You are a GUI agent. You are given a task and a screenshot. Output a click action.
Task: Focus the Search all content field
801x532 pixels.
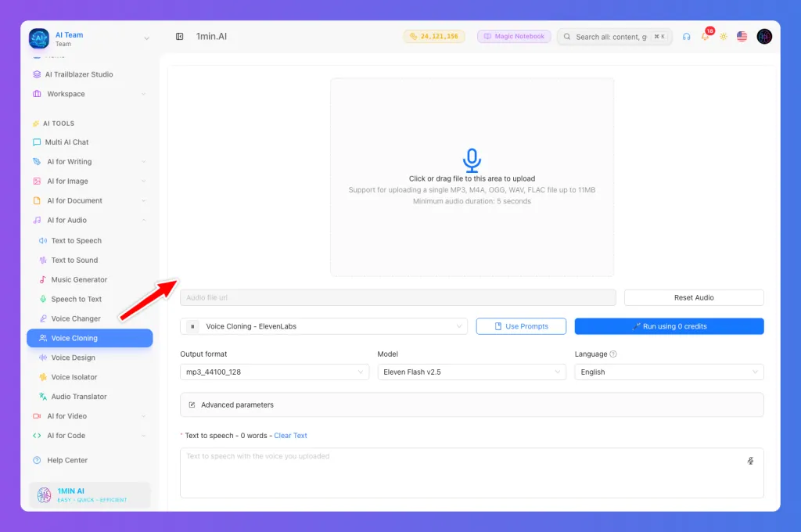(615, 37)
